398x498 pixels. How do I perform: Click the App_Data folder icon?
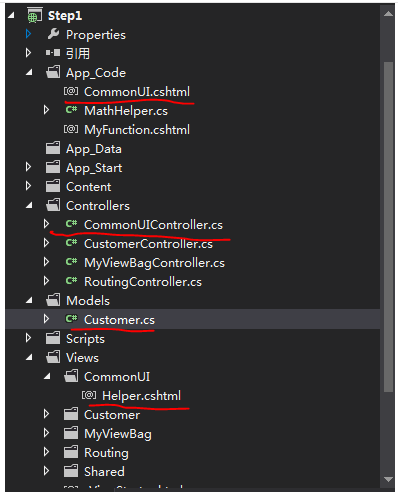point(53,148)
